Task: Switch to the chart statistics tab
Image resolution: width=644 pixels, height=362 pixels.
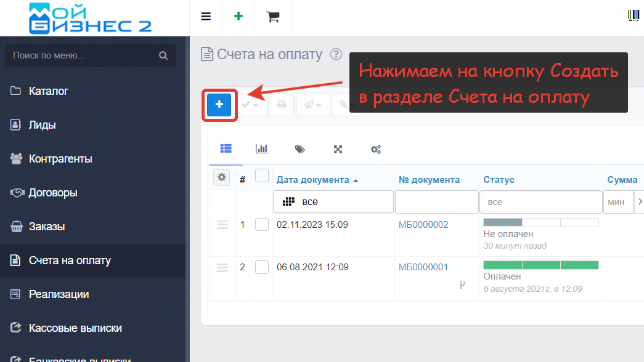Action: (262, 148)
